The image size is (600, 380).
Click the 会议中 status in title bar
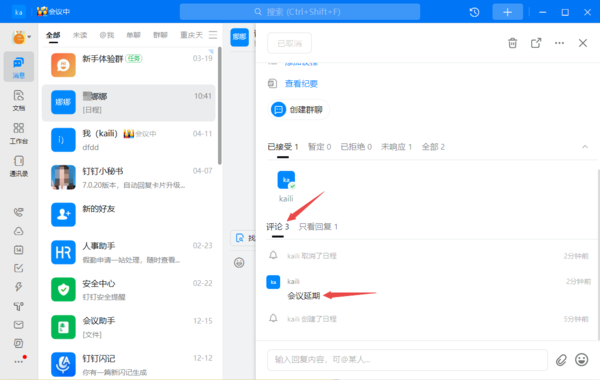pyautogui.click(x=54, y=11)
